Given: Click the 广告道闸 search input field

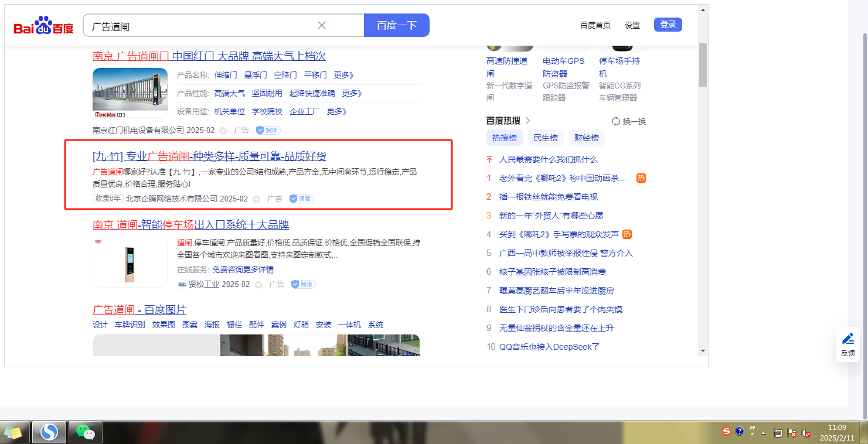Looking at the screenshot, I should (x=199, y=26).
